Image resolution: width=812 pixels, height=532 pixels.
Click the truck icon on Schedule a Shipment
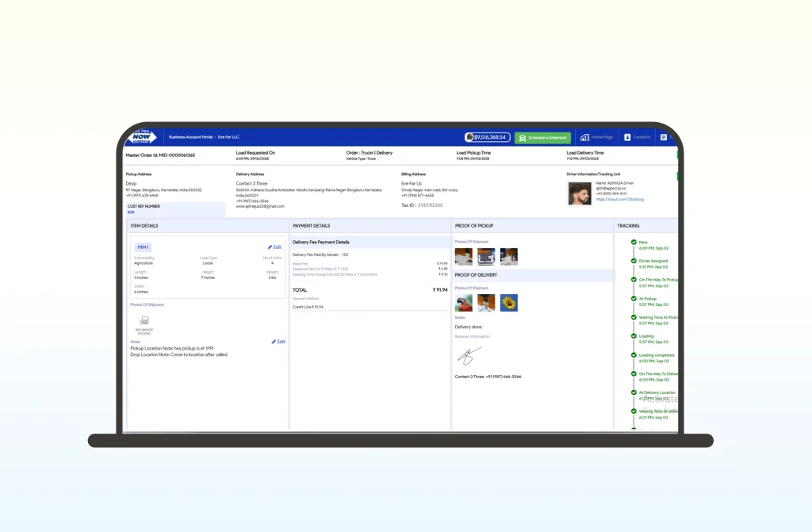(523, 138)
